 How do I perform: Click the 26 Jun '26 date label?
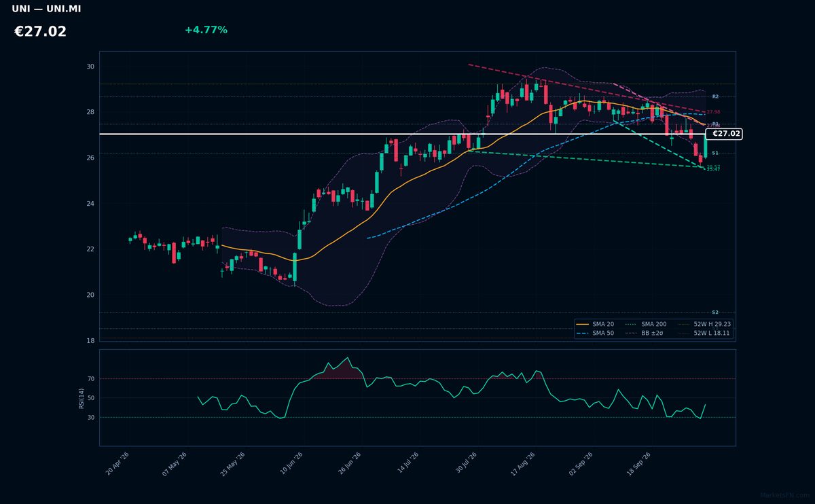click(x=349, y=464)
